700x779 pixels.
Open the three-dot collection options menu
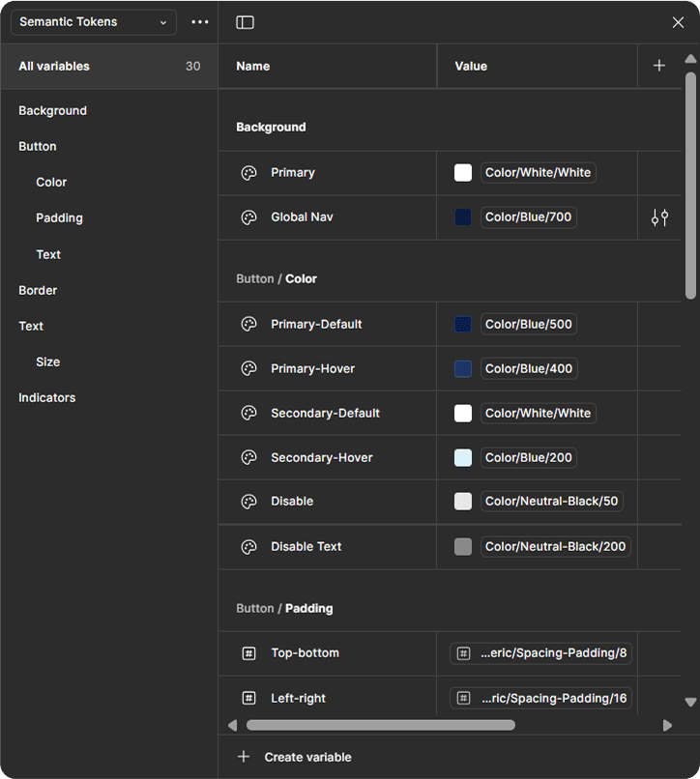point(200,22)
